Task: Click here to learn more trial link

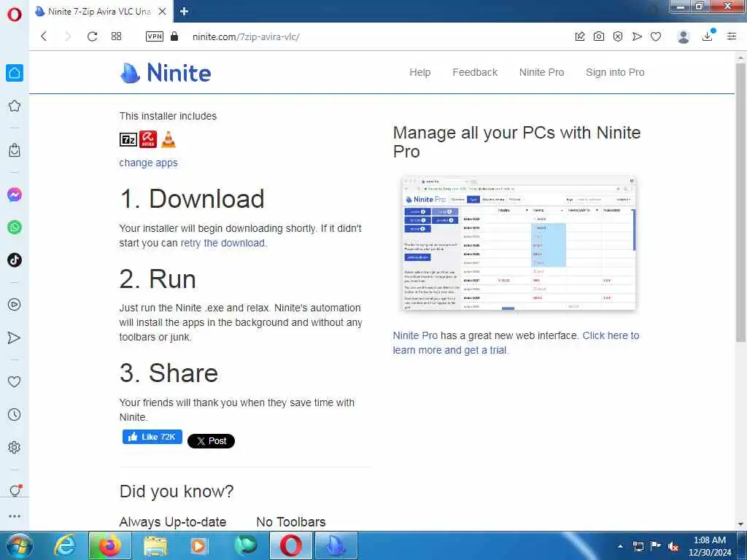Action: click(x=516, y=343)
